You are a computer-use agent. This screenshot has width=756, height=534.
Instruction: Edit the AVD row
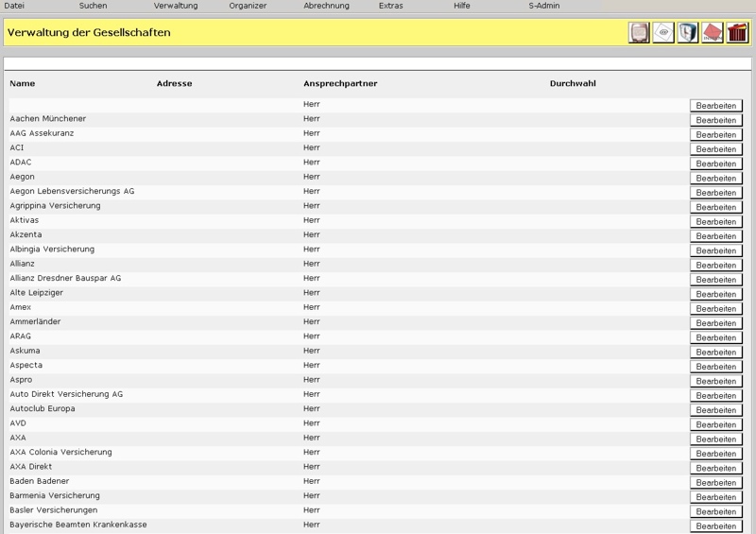pyautogui.click(x=716, y=424)
